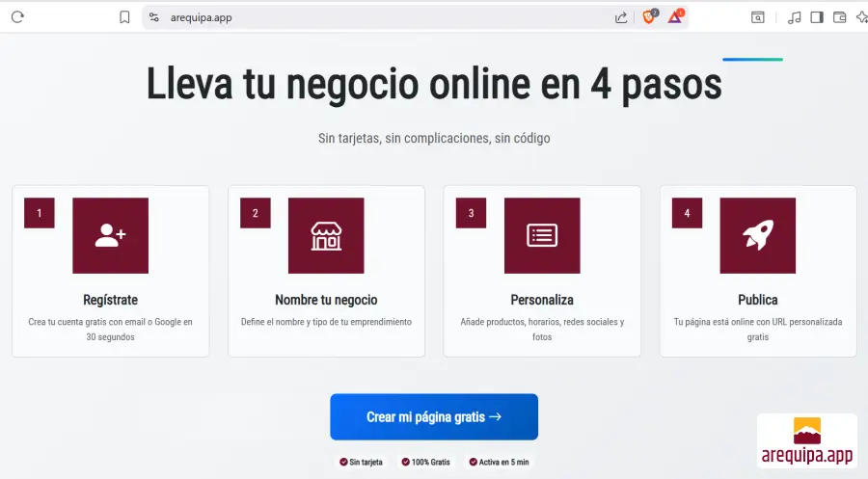The image size is (868, 479).
Task: Click the list icon in Personaliza card
Action: [x=542, y=235]
